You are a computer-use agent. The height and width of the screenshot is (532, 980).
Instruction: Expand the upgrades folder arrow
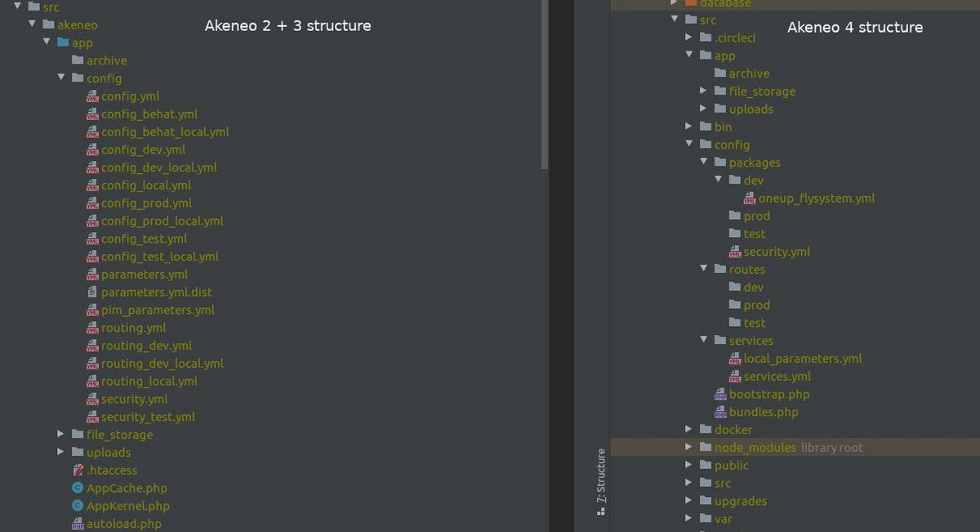point(689,501)
